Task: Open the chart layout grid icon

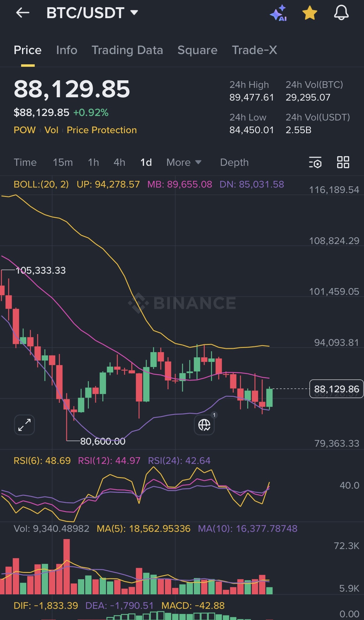Action: tap(343, 162)
